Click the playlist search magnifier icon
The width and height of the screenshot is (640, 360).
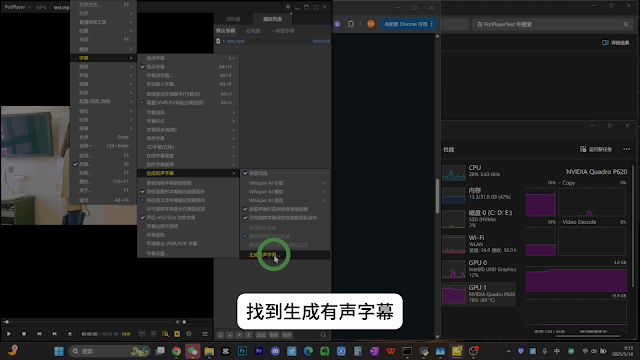tap(323, 335)
